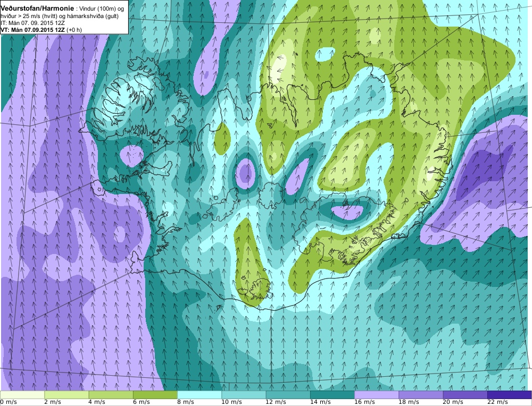Select the 6 m/s olive green legend swatch
This screenshot has width=532, height=406.
[x=155, y=395]
